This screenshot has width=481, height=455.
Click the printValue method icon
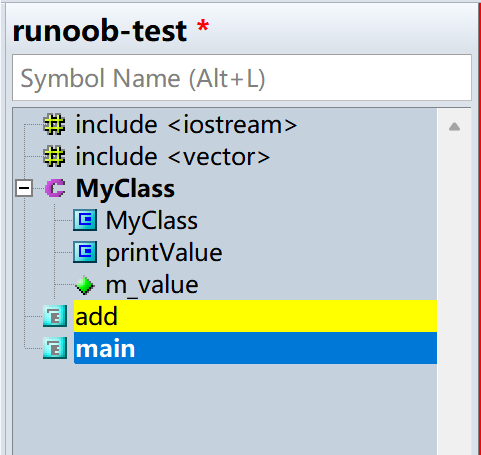tap(85, 252)
